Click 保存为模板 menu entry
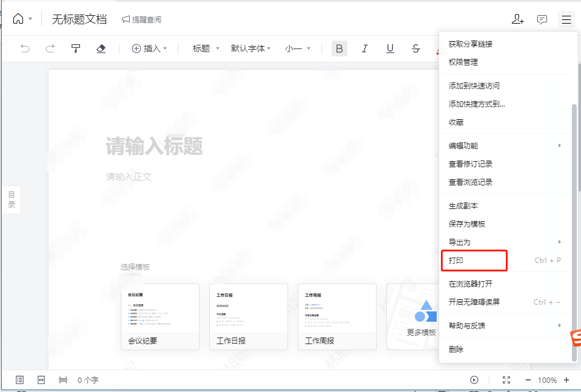The image size is (581, 392). [505, 224]
